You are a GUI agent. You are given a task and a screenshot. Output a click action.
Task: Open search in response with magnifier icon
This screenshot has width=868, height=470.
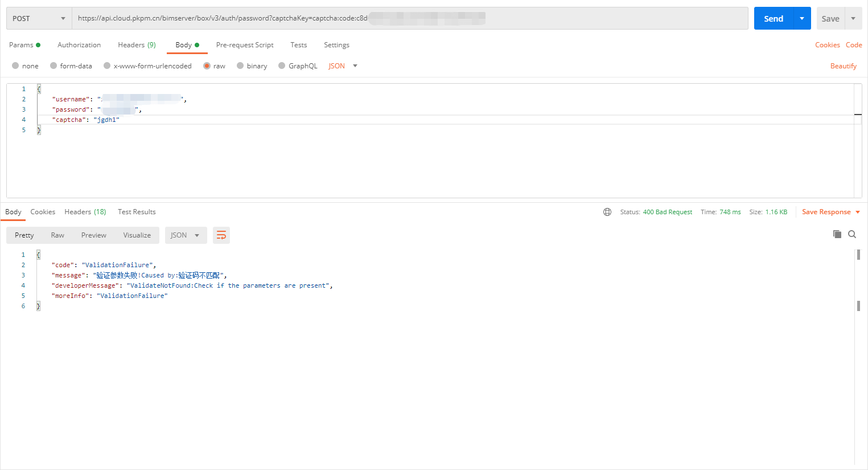pyautogui.click(x=852, y=234)
